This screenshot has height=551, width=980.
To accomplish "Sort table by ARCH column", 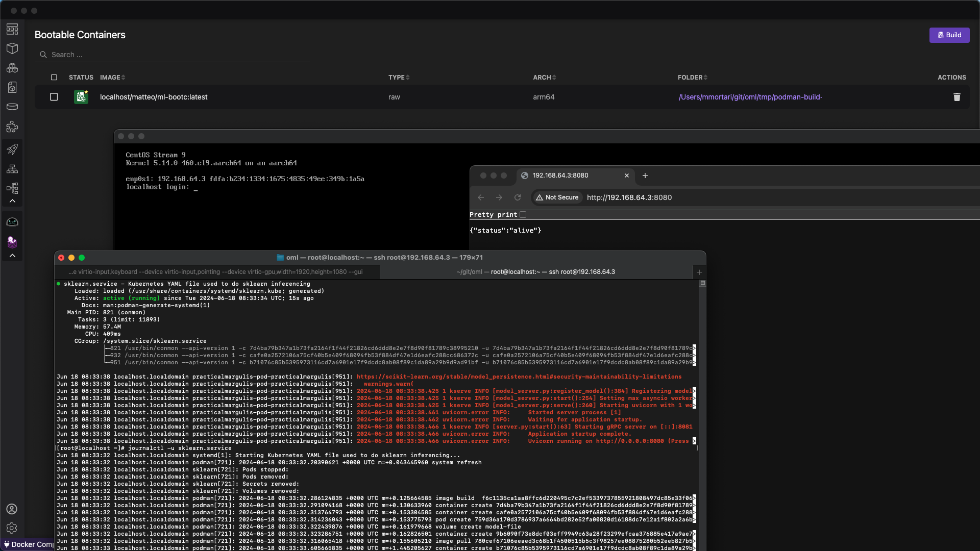I will (545, 78).
